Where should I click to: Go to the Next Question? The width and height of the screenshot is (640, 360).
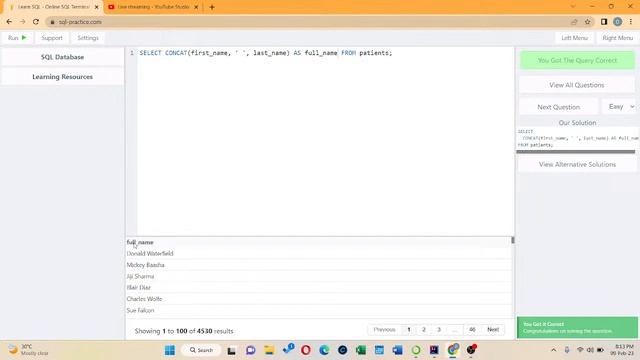pyautogui.click(x=558, y=107)
